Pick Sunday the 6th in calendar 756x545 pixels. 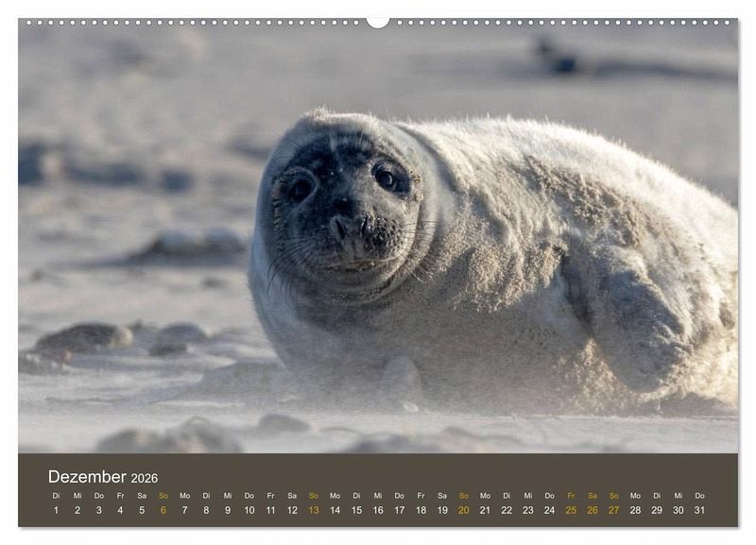(x=163, y=510)
